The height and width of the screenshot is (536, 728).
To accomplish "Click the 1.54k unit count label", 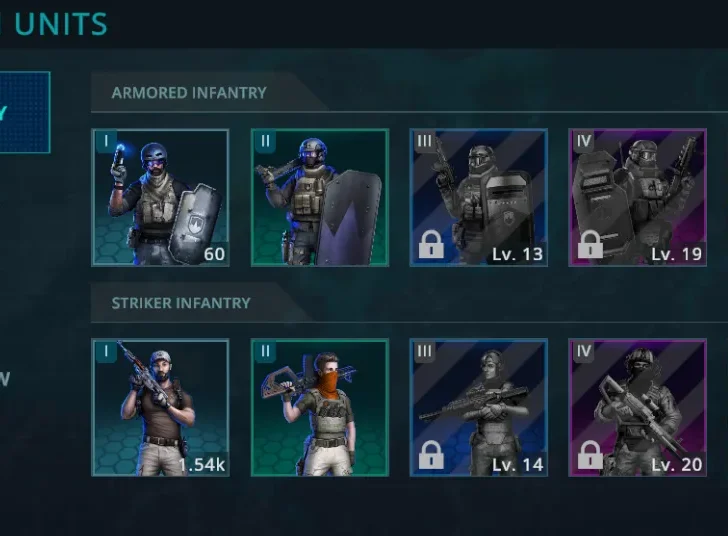I will [202, 464].
